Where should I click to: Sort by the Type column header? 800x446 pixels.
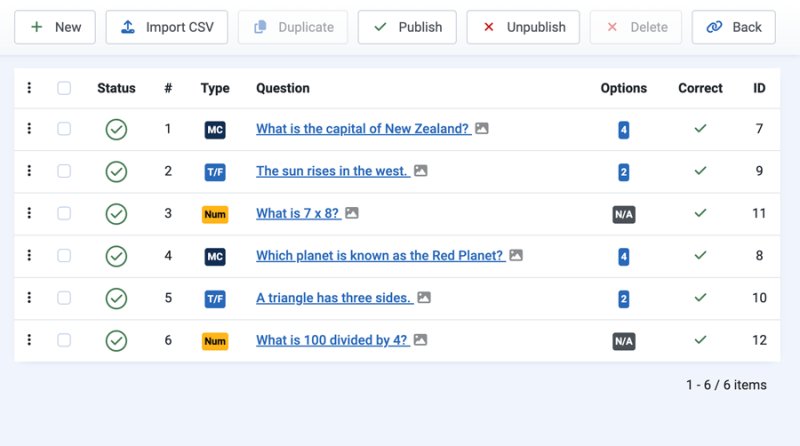pyautogui.click(x=215, y=88)
